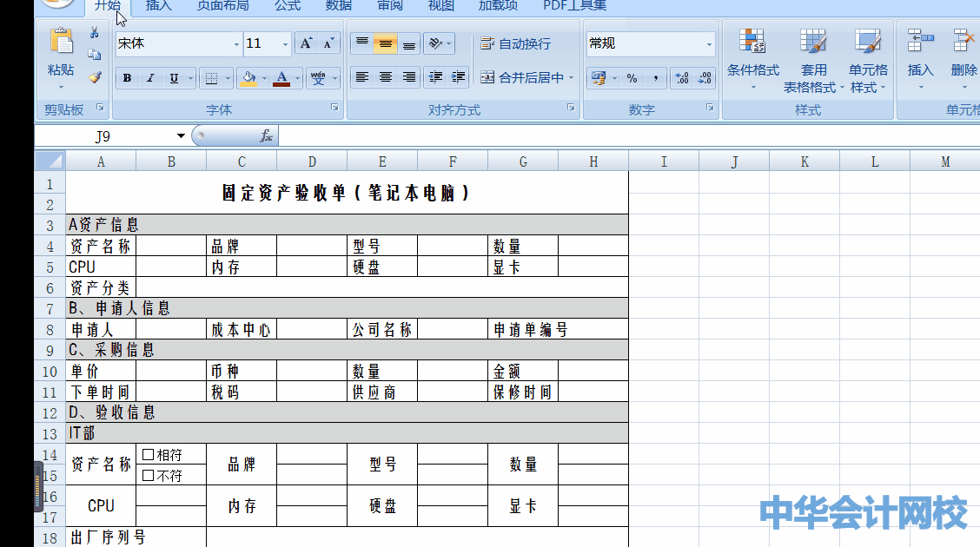Open the 公式 ribbon tab
The height and width of the screenshot is (547, 980).
[x=288, y=6]
